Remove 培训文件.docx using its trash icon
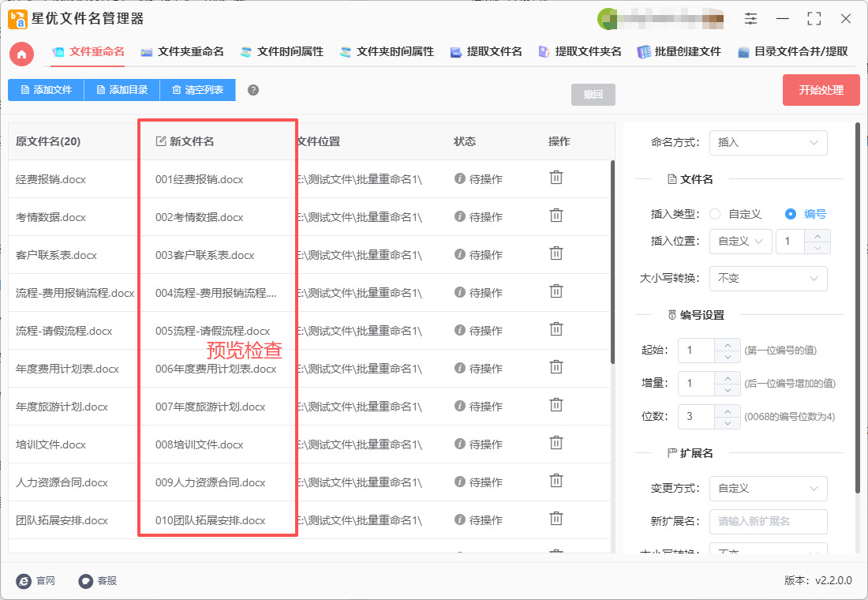The width and height of the screenshot is (868, 600). tap(556, 443)
